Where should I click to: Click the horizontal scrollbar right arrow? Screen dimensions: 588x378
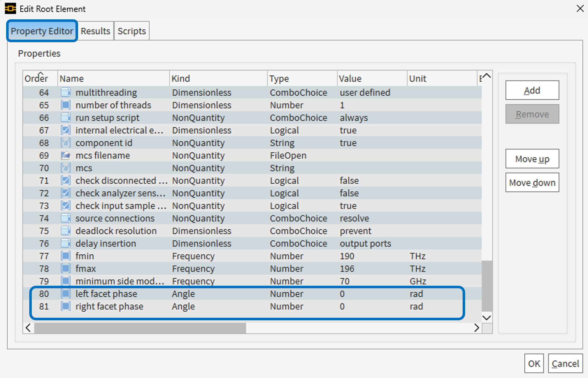[x=477, y=328]
